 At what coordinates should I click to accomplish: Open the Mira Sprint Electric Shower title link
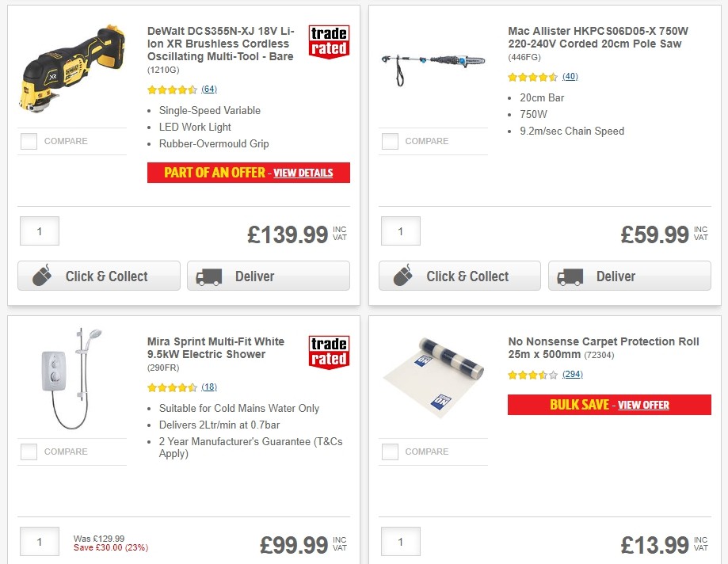pyautogui.click(x=215, y=349)
